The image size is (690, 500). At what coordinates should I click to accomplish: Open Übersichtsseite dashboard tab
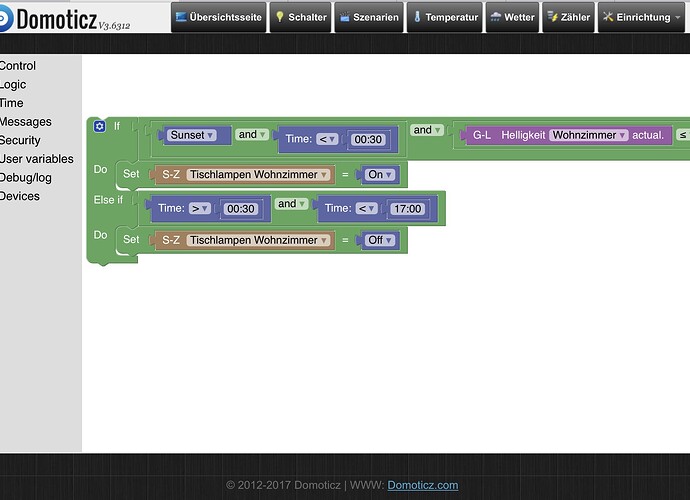click(219, 17)
